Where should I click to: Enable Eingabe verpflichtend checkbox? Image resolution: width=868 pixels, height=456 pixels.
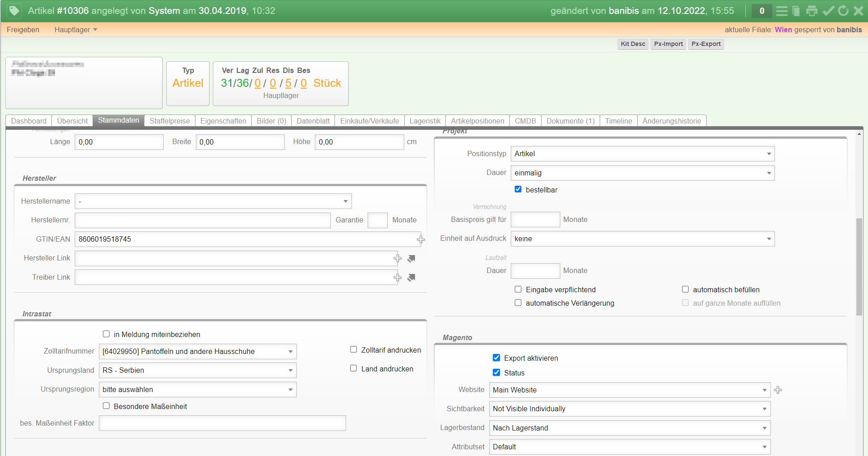tap(518, 289)
